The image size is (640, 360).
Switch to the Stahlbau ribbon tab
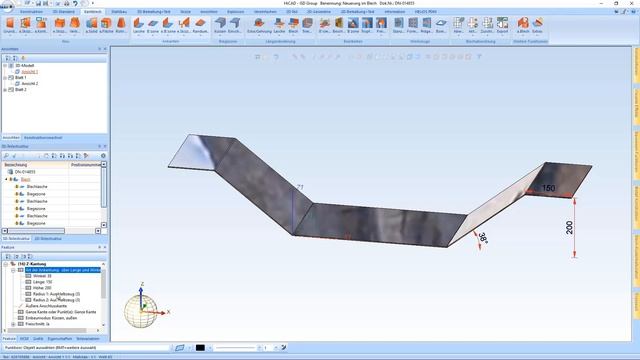point(119,12)
